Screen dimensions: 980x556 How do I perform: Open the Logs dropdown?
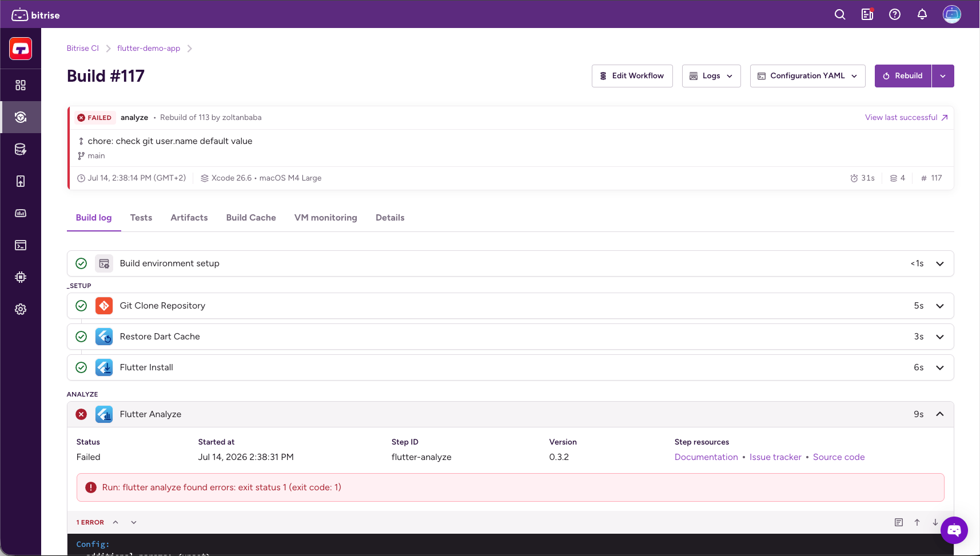[x=711, y=76]
